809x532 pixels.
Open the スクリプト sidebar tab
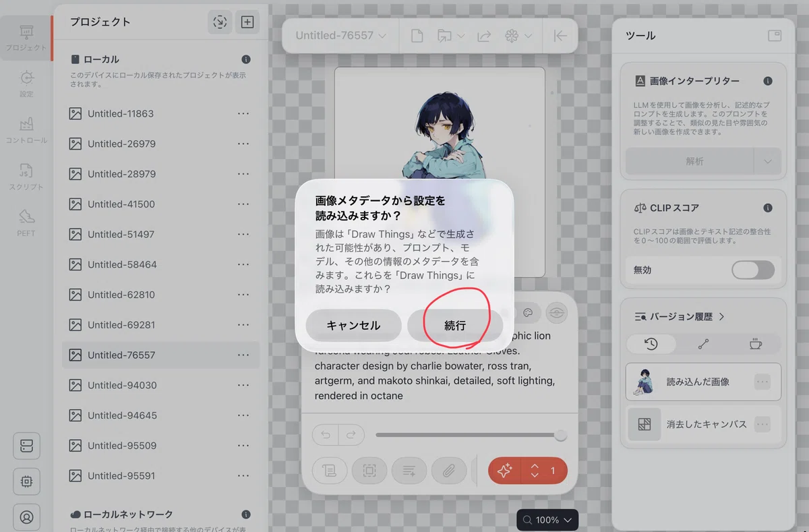click(x=26, y=177)
